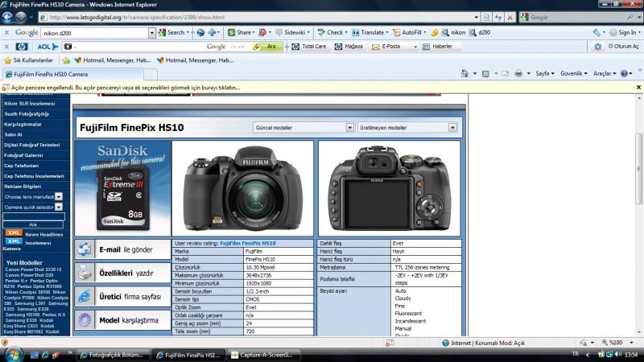Click Sign In on Google toolbar

pos(623,32)
